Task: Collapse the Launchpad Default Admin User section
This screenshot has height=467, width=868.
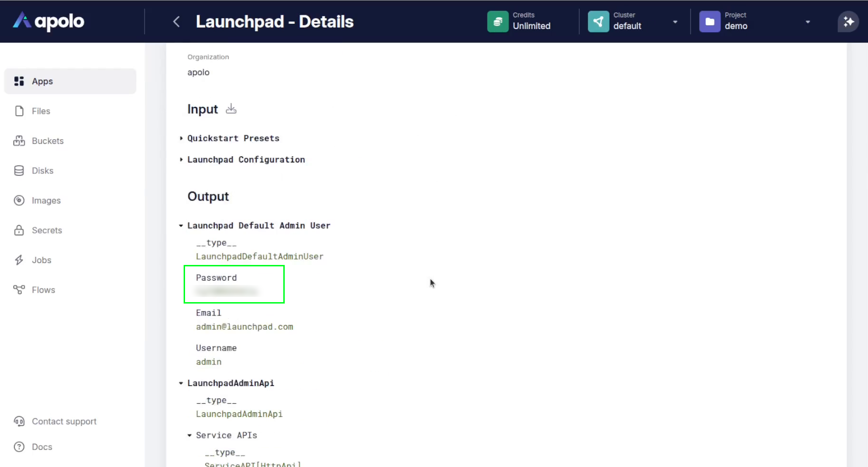Action: pos(181,226)
